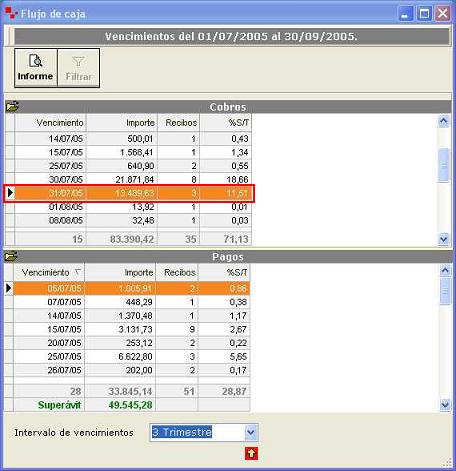Click the Pagos scrollbar thumb

tap(445, 291)
